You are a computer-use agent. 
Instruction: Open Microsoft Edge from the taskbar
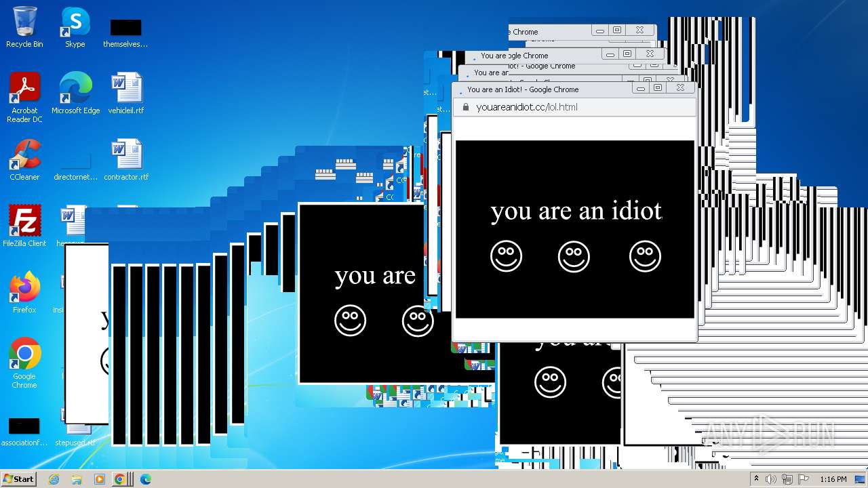145,479
